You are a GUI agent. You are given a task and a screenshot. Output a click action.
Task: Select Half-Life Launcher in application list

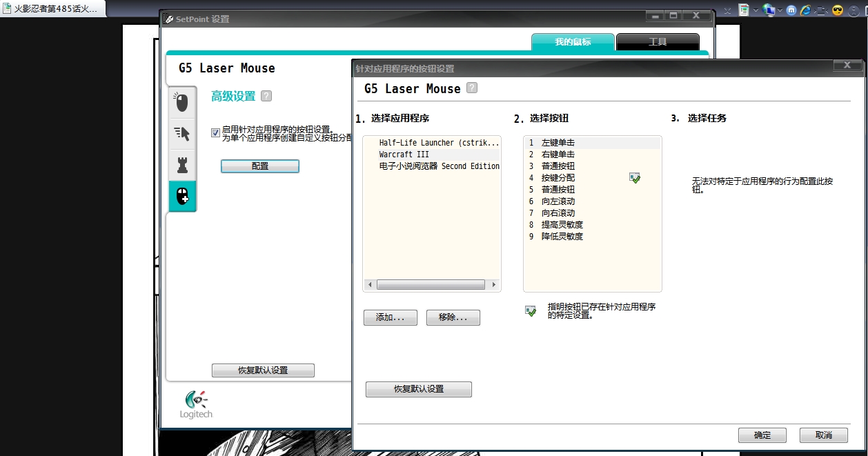coord(432,143)
